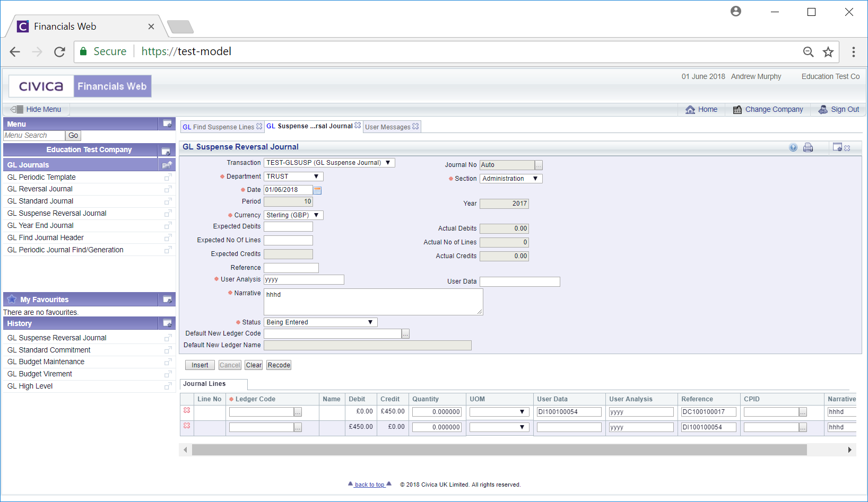Click the Education Test Company panel icon
Image resolution: width=868 pixels, height=502 pixels.
[166, 151]
